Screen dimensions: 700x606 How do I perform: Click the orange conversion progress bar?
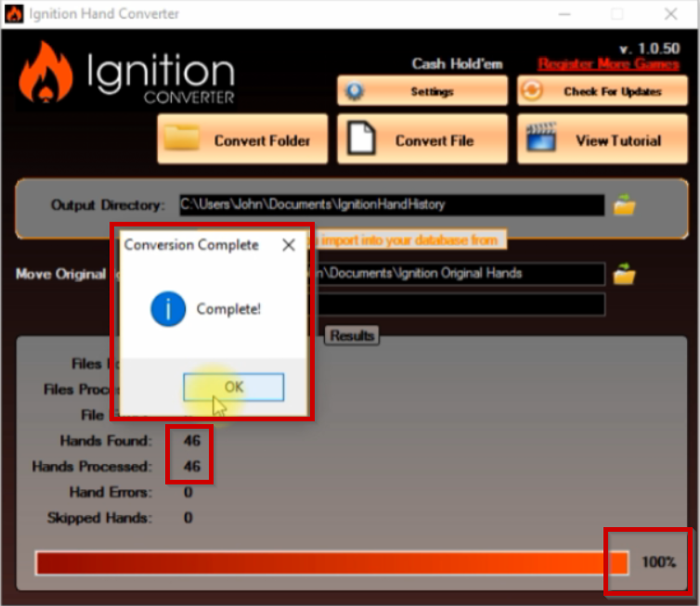[332, 563]
